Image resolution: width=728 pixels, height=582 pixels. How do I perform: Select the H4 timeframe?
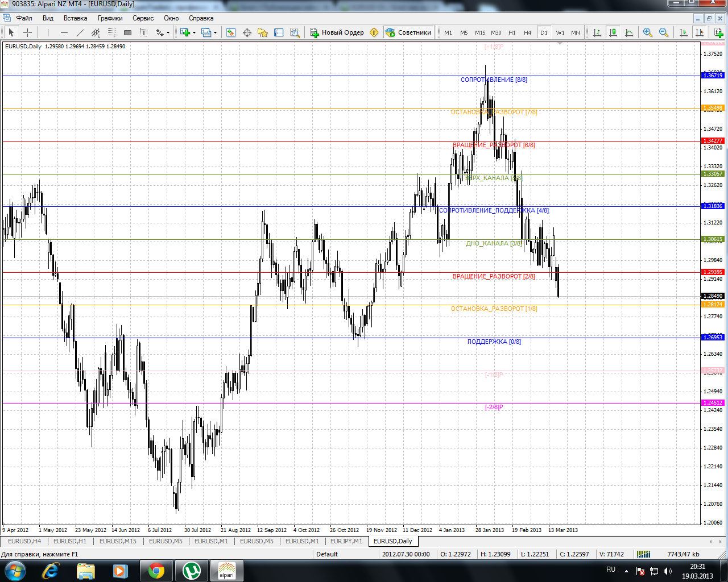pos(527,32)
